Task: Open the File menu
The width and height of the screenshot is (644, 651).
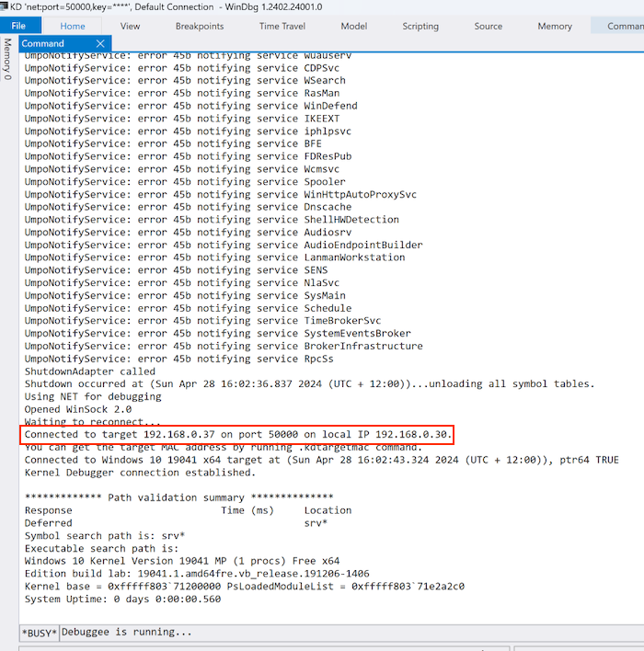Action: coord(20,26)
